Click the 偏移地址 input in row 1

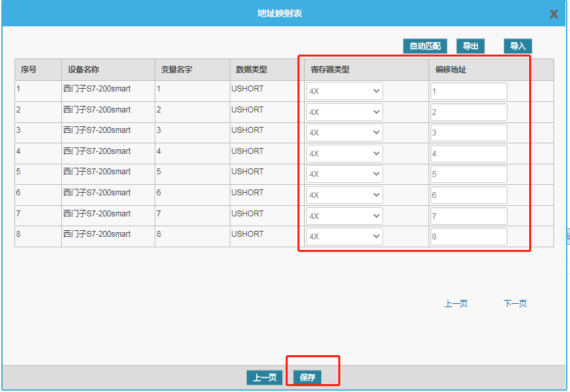coord(469,91)
